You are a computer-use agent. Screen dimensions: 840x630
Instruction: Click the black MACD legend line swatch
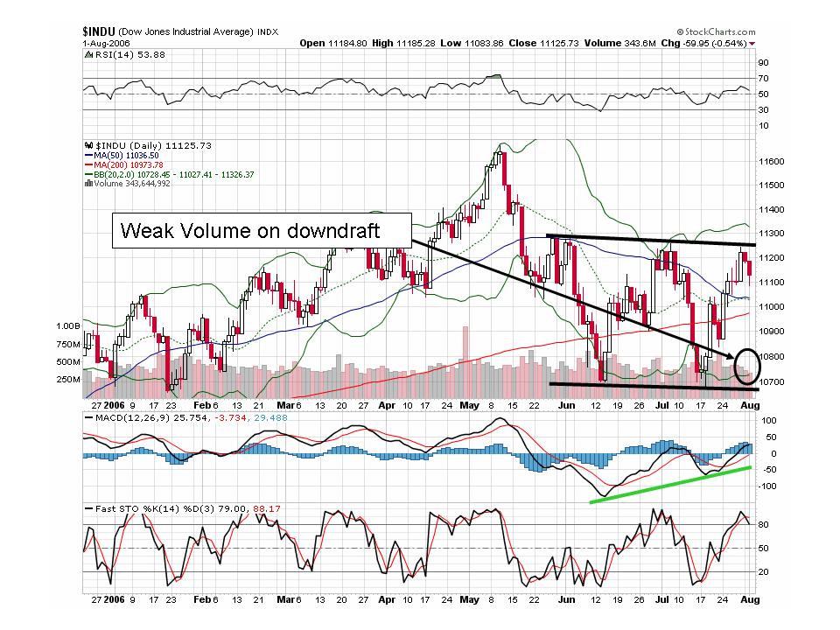point(89,418)
